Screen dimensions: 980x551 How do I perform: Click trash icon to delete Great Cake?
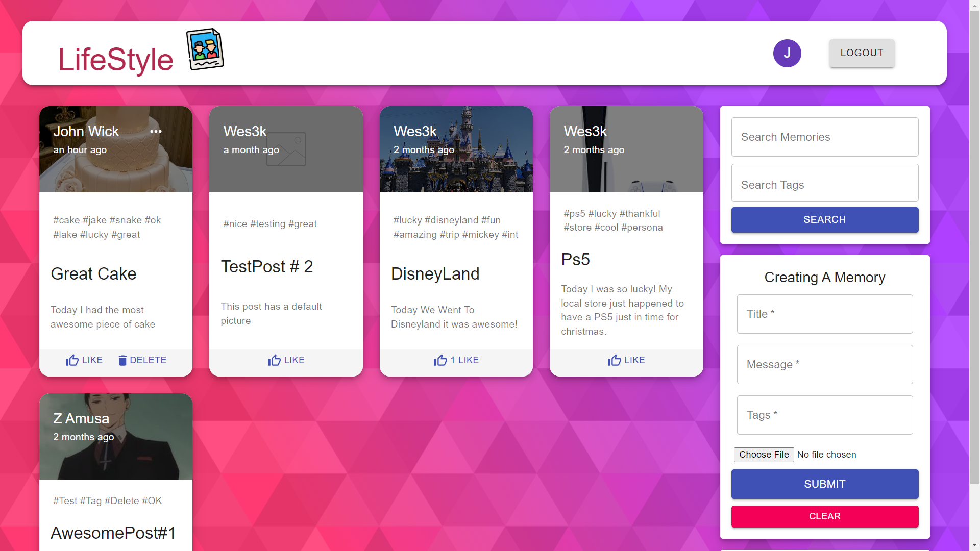click(x=122, y=360)
